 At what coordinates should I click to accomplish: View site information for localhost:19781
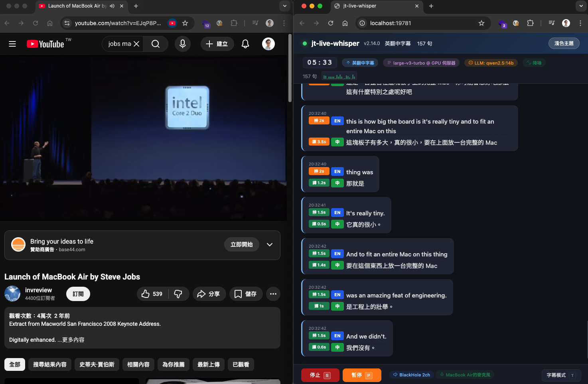coord(362,23)
